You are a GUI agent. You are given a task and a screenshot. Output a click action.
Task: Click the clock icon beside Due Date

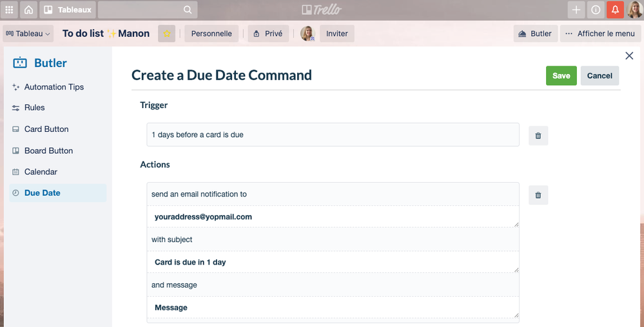point(15,193)
